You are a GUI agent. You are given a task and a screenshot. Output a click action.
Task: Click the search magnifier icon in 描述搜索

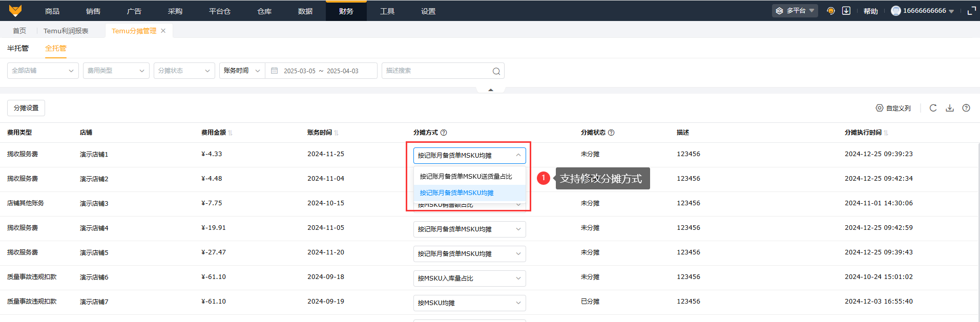(496, 71)
